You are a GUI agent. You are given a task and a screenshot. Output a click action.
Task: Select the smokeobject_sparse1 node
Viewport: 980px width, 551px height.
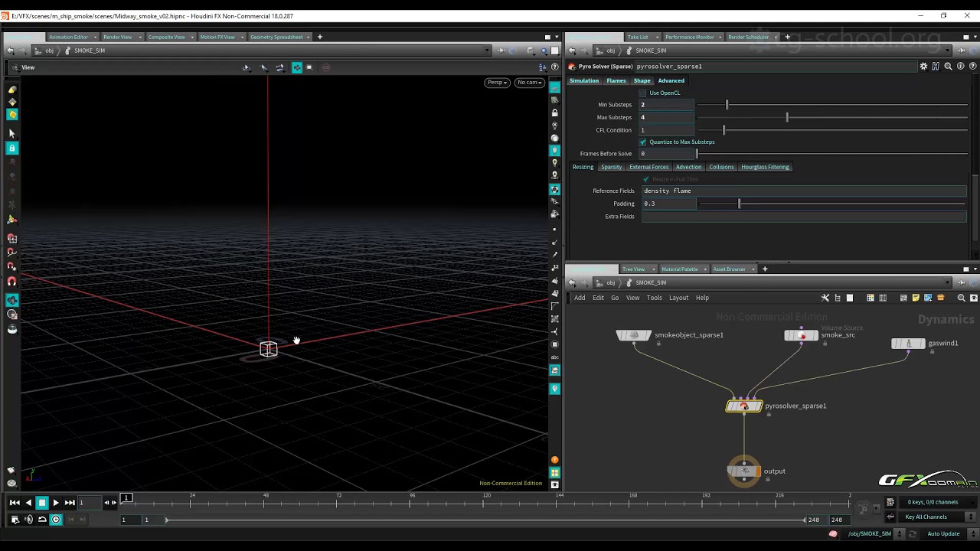(x=634, y=335)
